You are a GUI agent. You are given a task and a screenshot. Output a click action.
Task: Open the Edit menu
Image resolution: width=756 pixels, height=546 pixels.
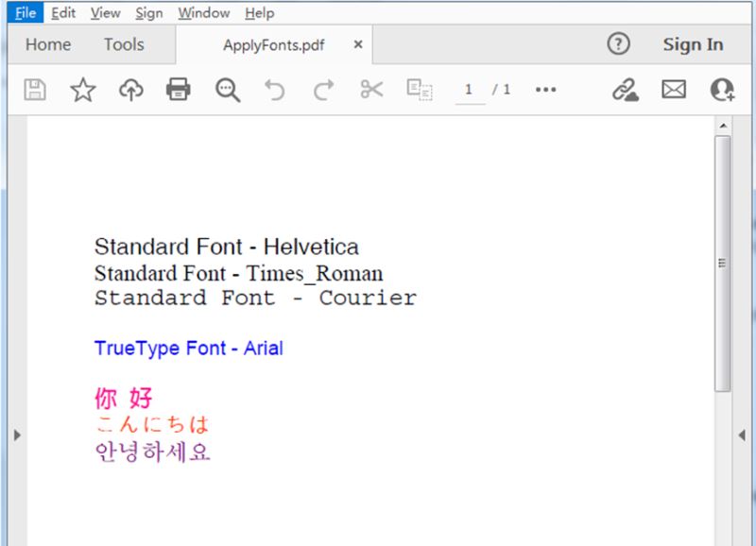tap(63, 13)
